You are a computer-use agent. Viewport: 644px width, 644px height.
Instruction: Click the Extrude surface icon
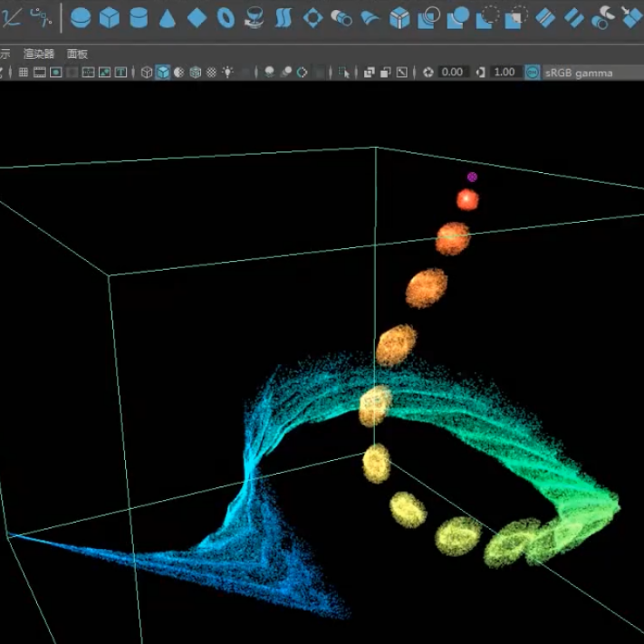pyautogui.click(x=341, y=18)
